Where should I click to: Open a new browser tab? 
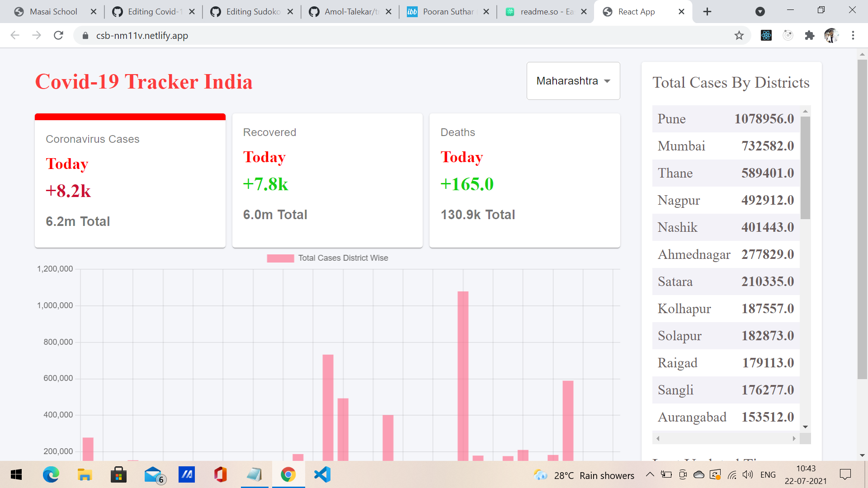[x=708, y=12]
